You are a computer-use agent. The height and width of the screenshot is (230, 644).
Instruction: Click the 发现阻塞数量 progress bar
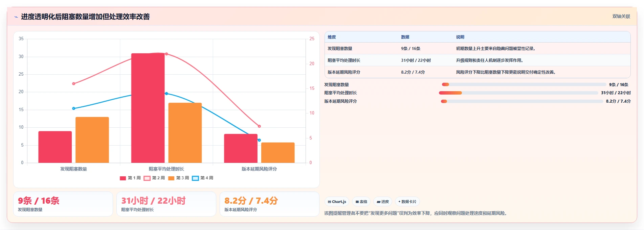tap(524, 84)
